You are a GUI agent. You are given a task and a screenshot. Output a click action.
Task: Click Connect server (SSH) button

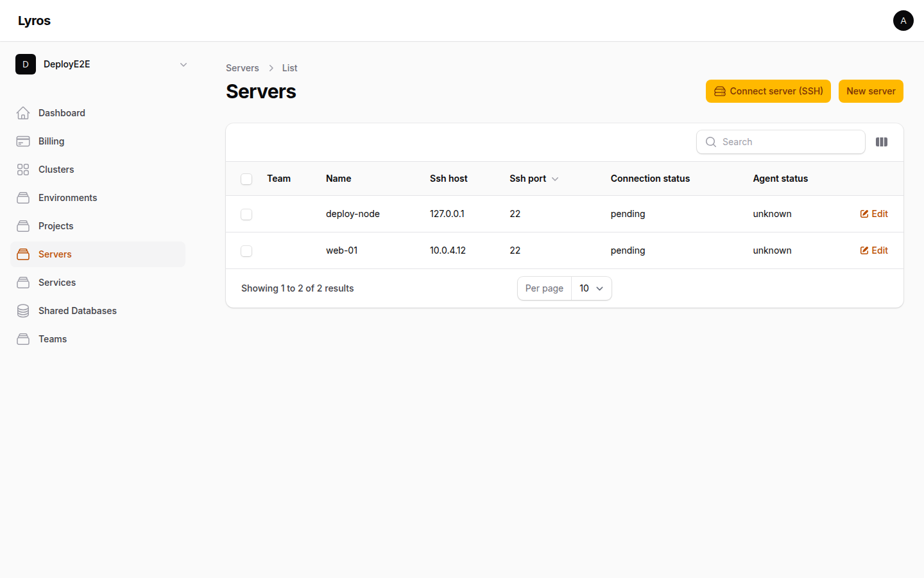coord(768,91)
